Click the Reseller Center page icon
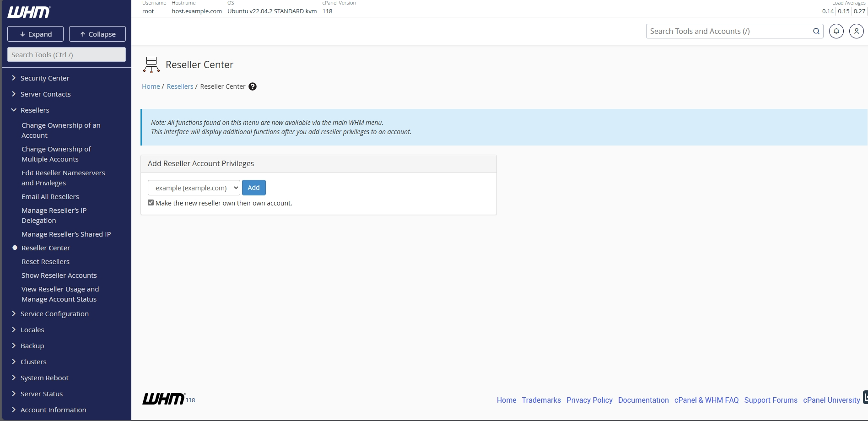This screenshot has height=421, width=868. [x=151, y=65]
